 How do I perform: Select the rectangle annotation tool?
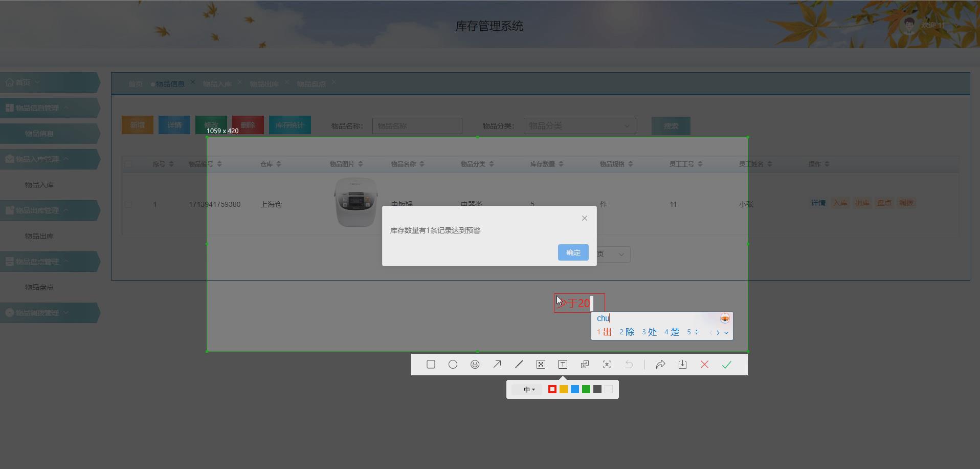pyautogui.click(x=431, y=364)
